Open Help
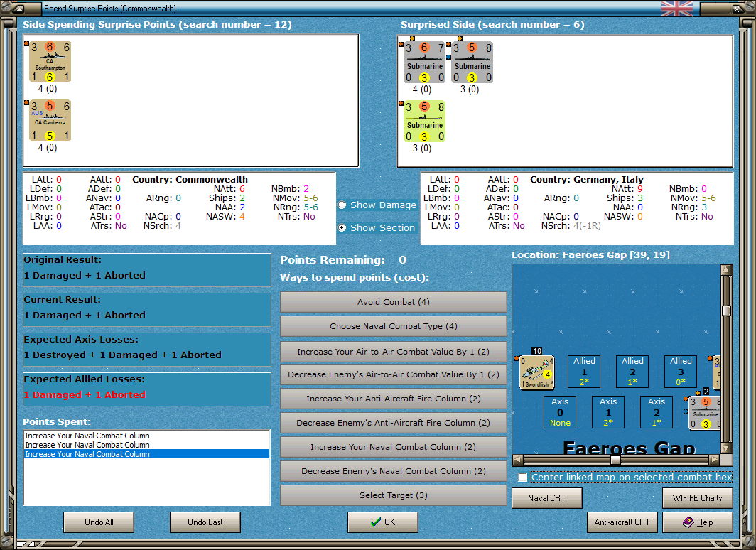 coord(698,522)
